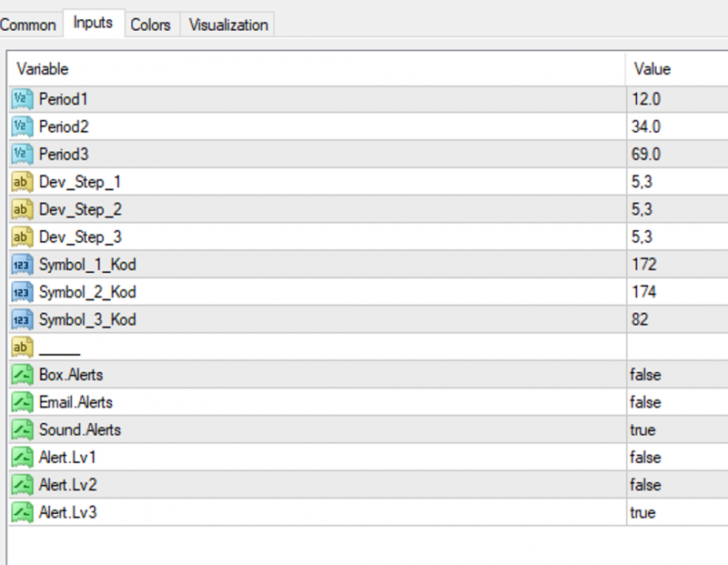The width and height of the screenshot is (728, 565).
Task: Open the Visualization tab
Action: pos(228,25)
